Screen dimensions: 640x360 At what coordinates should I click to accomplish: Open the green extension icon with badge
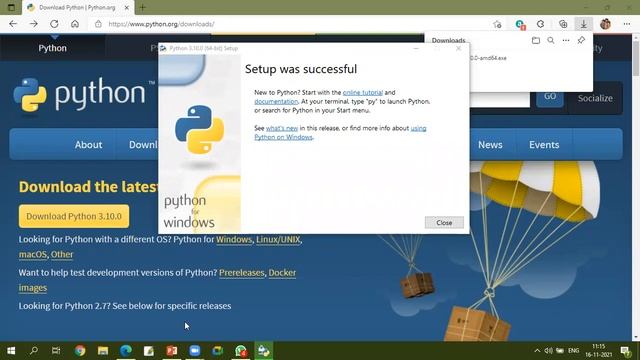point(520,24)
